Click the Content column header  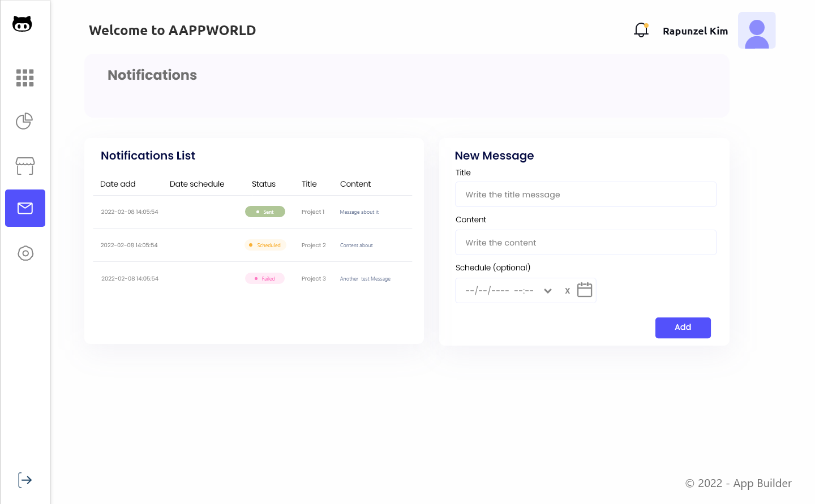click(355, 184)
